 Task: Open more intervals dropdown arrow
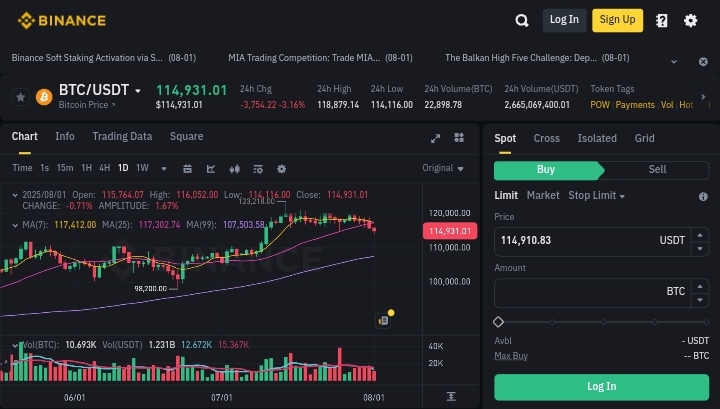click(x=164, y=169)
